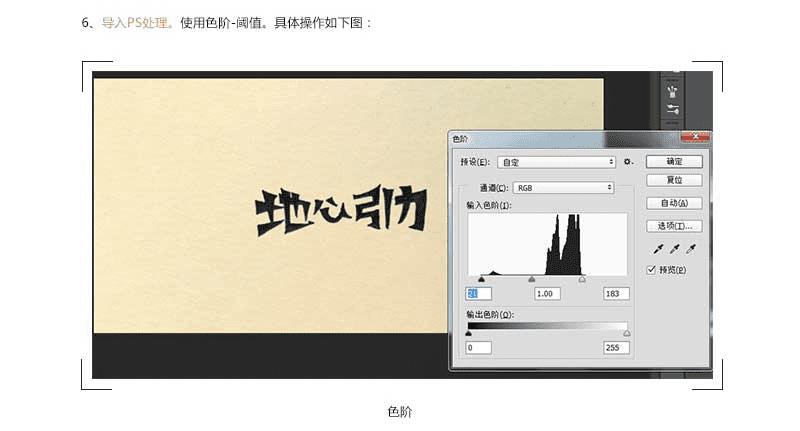Open the Brush panel icon
Screen dimensions: 800x431
(672, 92)
